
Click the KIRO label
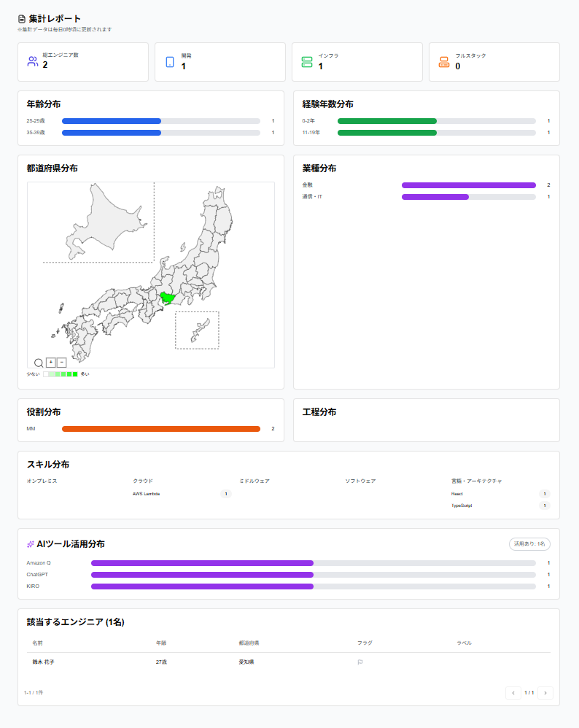click(33, 586)
